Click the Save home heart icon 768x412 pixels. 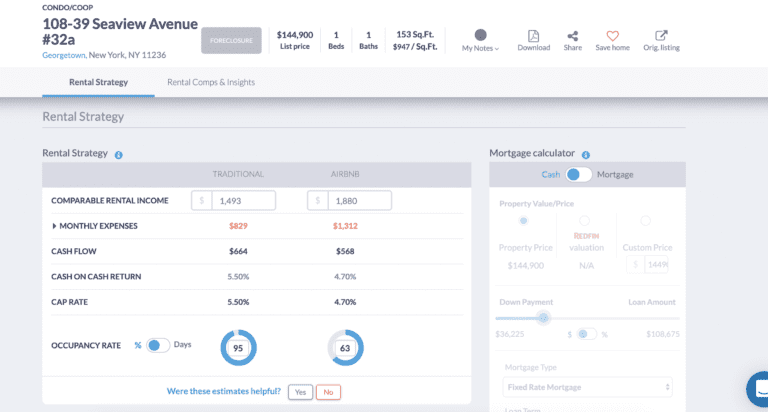612,36
